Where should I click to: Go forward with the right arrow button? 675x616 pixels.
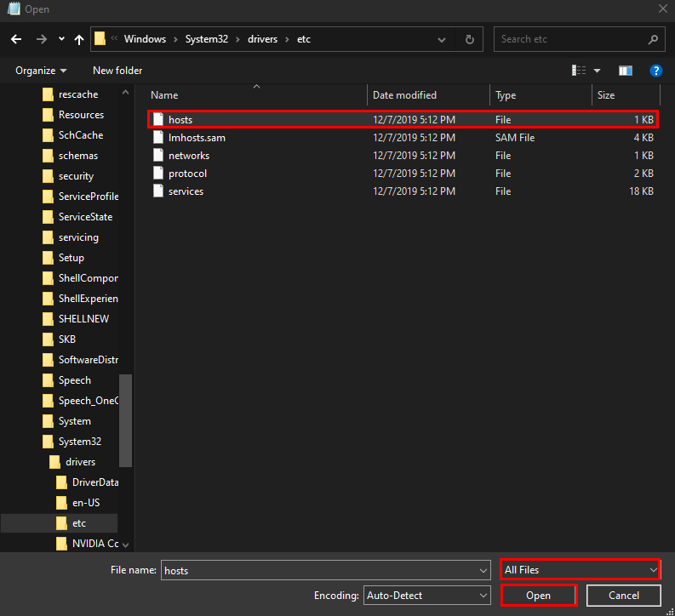[x=42, y=40]
